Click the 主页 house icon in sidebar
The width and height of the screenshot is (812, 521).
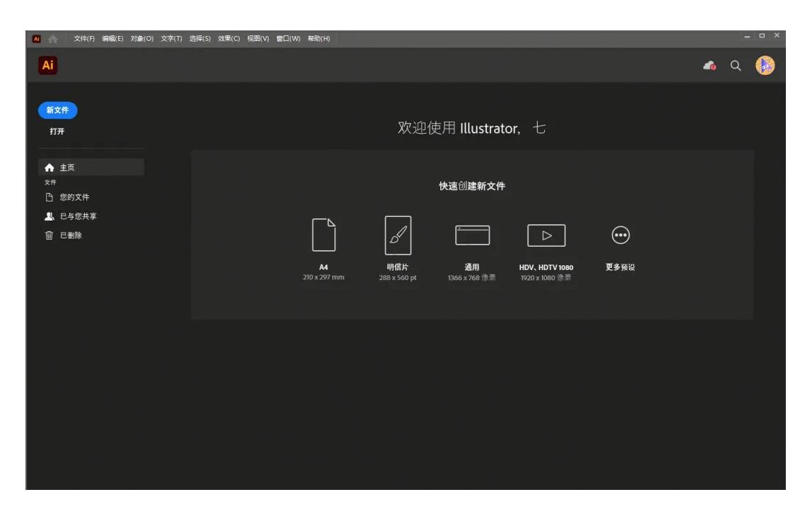[x=49, y=168]
